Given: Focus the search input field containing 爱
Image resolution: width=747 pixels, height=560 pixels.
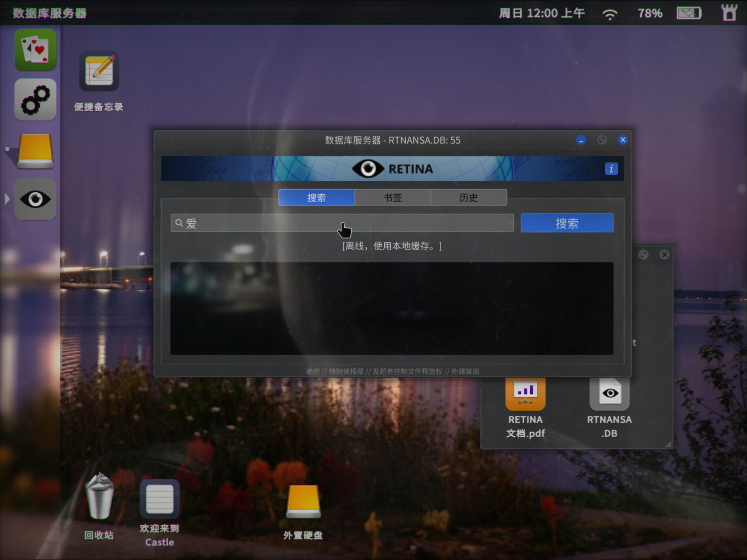Looking at the screenshot, I should click(x=342, y=223).
